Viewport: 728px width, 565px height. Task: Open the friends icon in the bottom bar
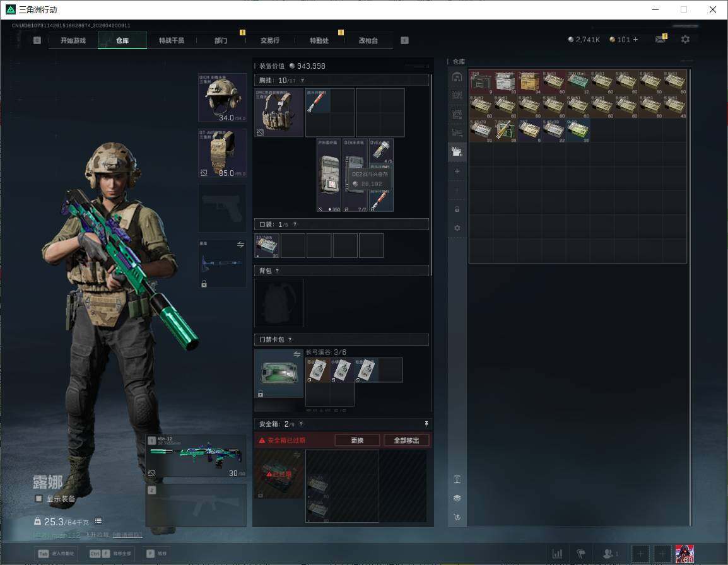[x=609, y=554]
